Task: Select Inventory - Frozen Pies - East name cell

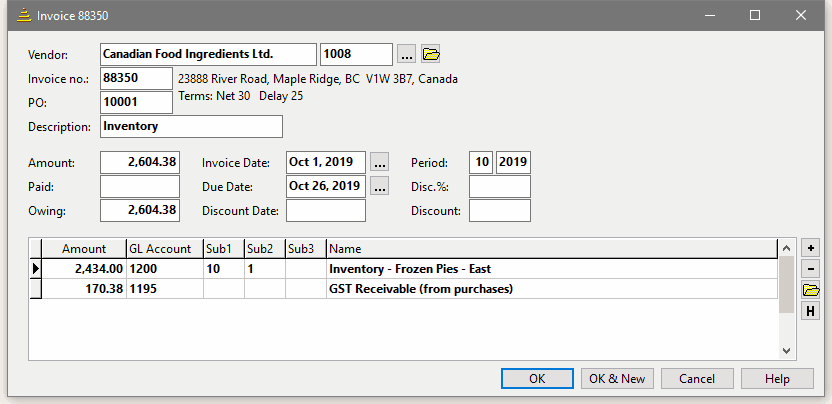Action: click(x=552, y=269)
